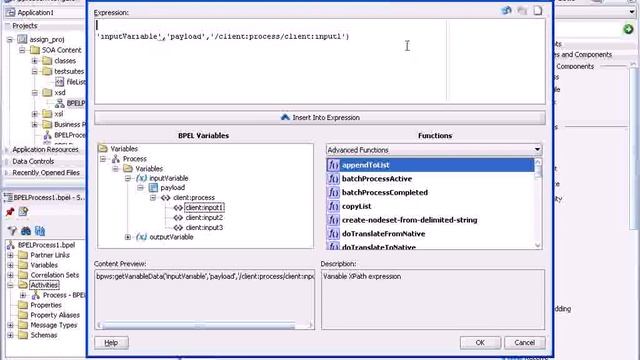Click the inputVariable (x) variable icon
Image resolution: width=640 pixels, height=360 pixels.
pos(141,178)
